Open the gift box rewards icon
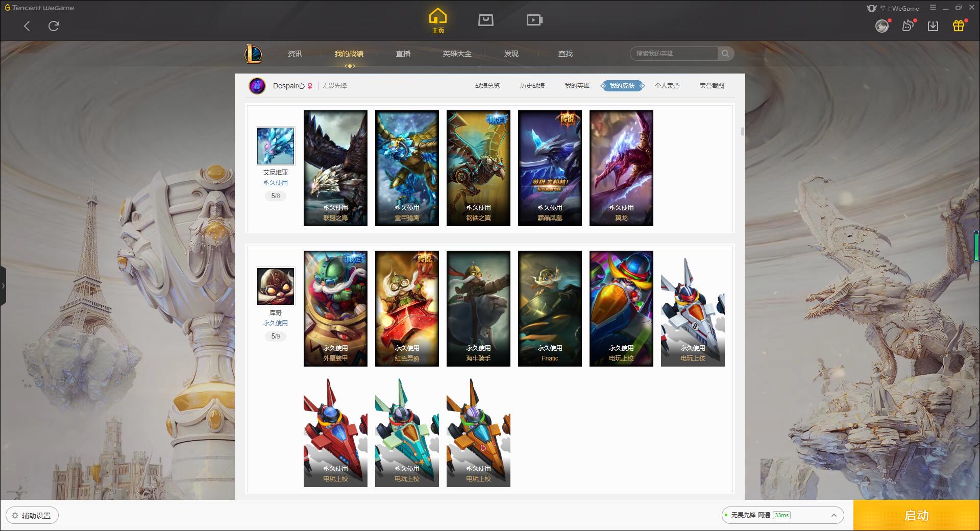Image resolution: width=980 pixels, height=531 pixels. [959, 26]
